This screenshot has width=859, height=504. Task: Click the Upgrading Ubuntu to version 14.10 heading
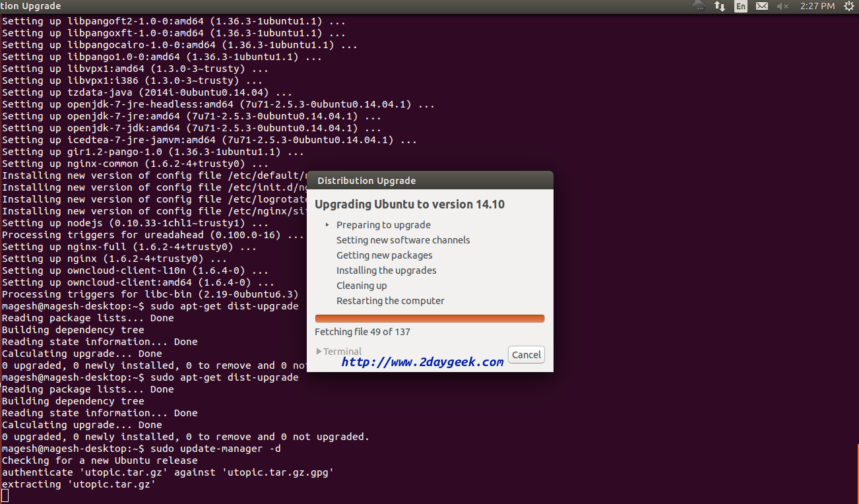[410, 205]
